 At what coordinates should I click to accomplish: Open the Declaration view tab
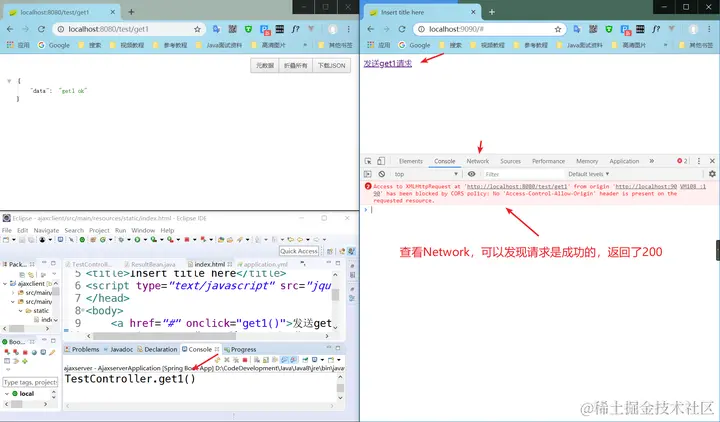click(x=157, y=349)
